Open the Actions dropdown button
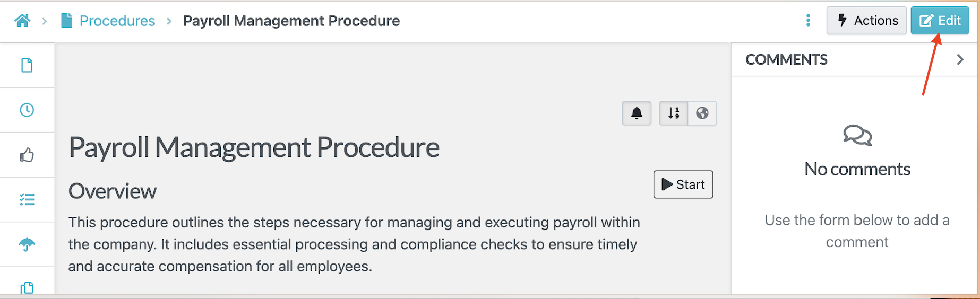The height and width of the screenshot is (299, 980). point(866,21)
